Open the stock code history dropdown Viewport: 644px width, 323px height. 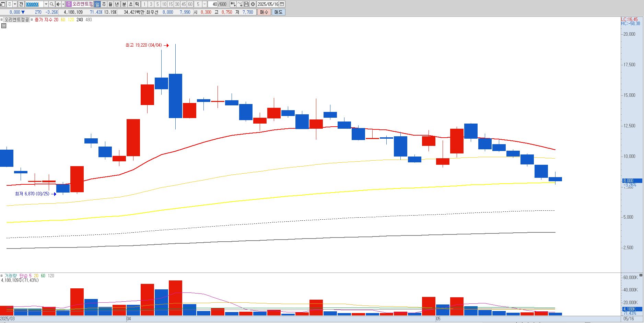click(x=46, y=4)
